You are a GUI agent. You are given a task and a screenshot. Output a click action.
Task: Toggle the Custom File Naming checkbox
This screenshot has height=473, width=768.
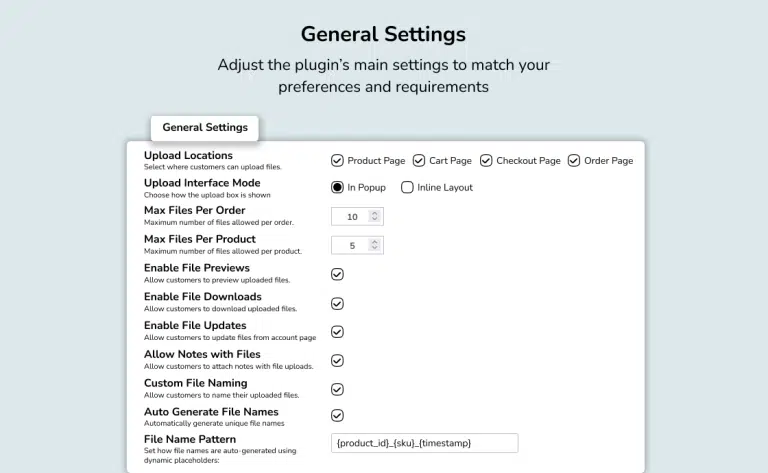coord(338,390)
